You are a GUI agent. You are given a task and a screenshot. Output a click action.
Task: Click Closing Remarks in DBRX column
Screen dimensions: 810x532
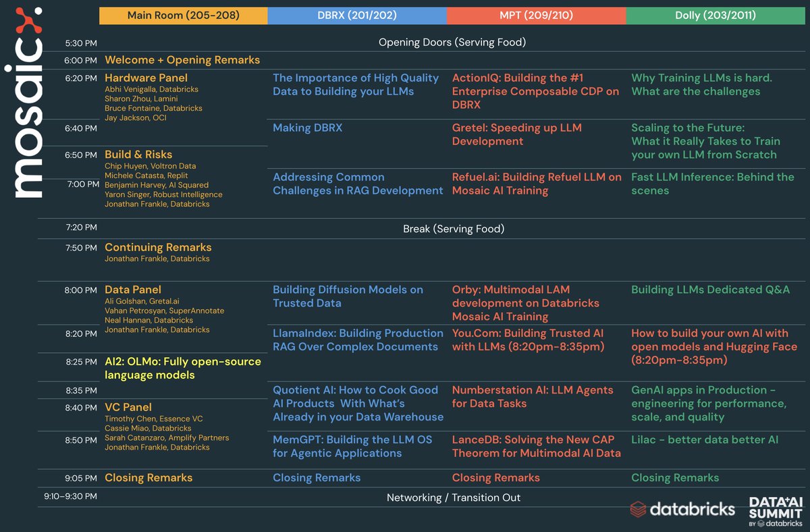(317, 477)
